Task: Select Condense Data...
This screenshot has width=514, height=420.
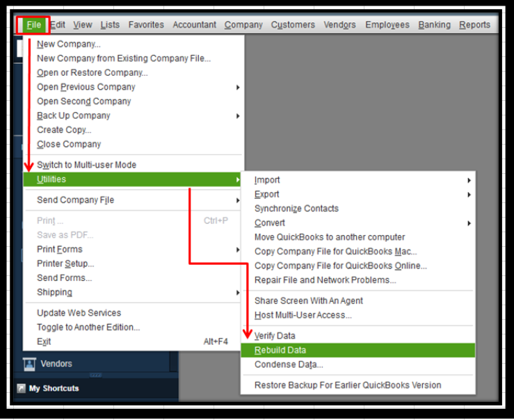Action: (x=358, y=364)
